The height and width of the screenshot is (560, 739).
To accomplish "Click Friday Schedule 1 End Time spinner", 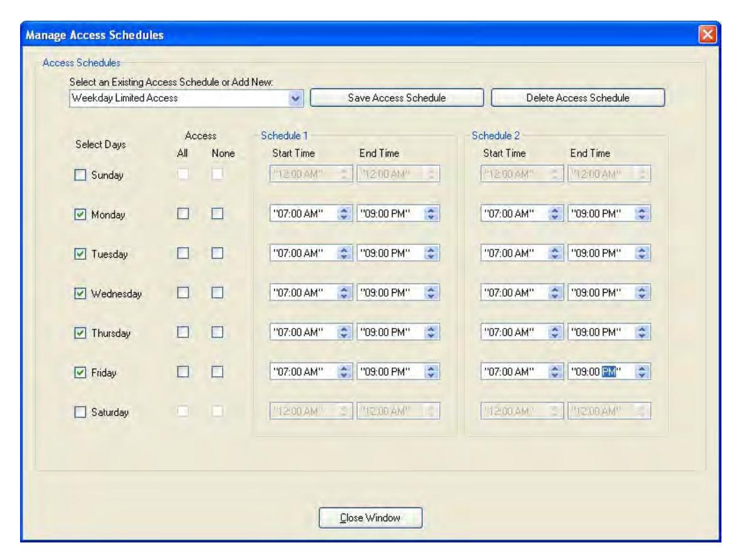I will [x=431, y=372].
